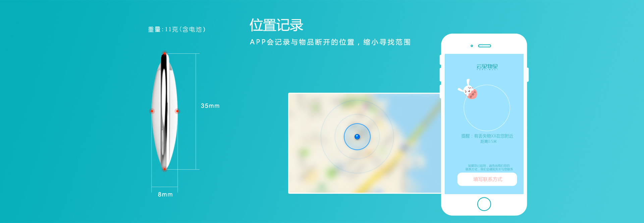
Task: Click the blue location dot on the map
Action: [357, 137]
